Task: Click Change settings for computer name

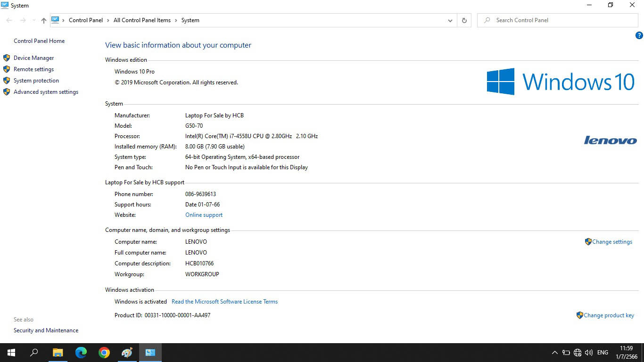Action: click(612, 242)
